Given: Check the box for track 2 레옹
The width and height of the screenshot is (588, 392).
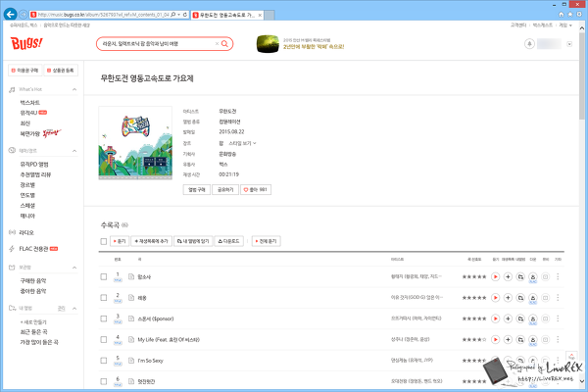Looking at the screenshot, I should coord(104,298).
